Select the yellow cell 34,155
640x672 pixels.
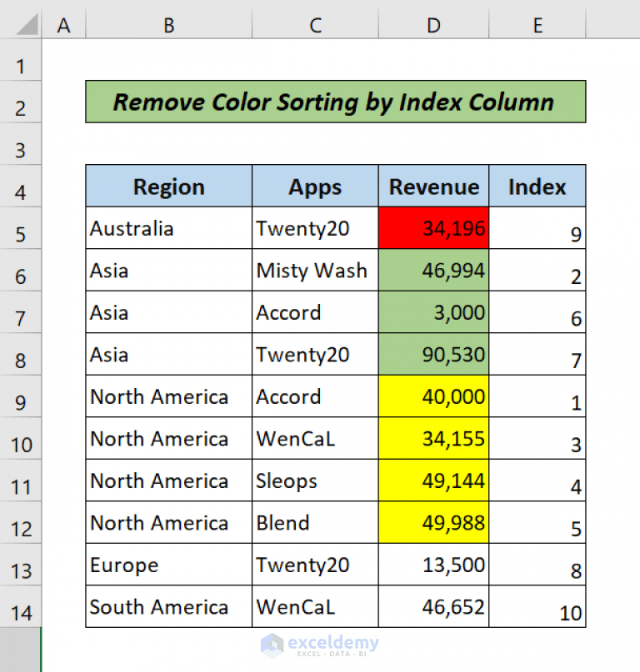(x=433, y=439)
